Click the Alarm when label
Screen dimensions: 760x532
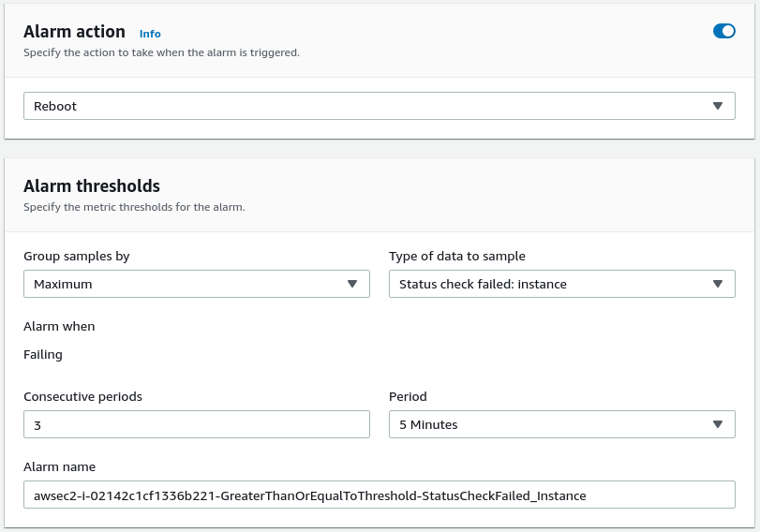coord(59,326)
